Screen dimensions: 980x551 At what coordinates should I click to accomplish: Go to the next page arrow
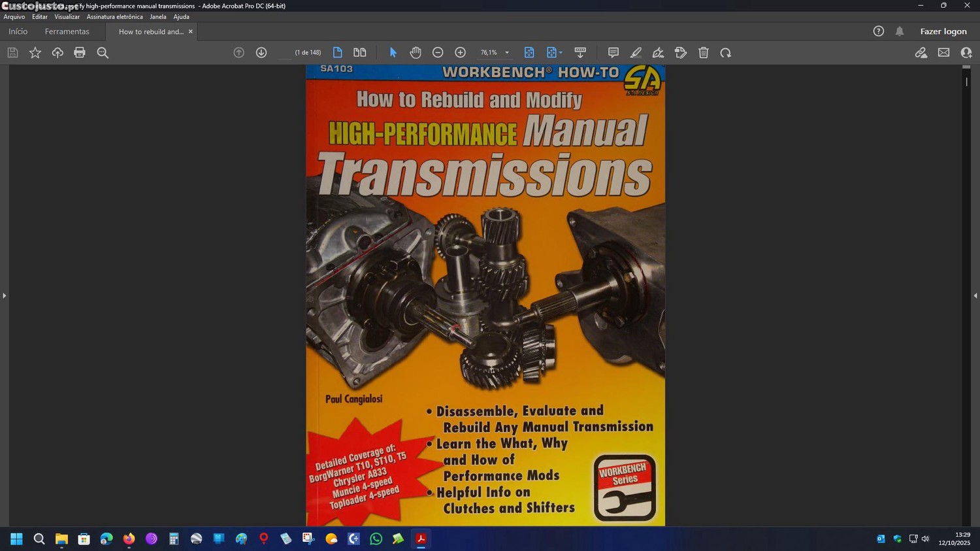(261, 53)
